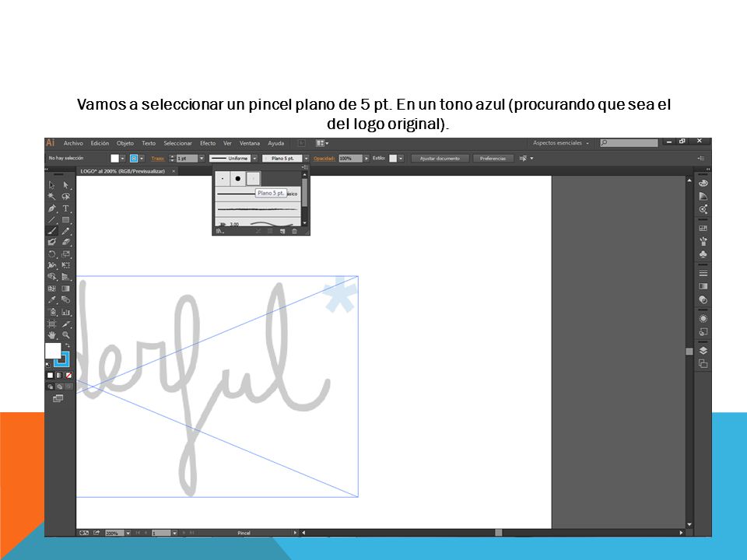The width and height of the screenshot is (747, 560).
Task: Open the Opacidad transparency panel link
Action: pyautogui.click(x=324, y=159)
